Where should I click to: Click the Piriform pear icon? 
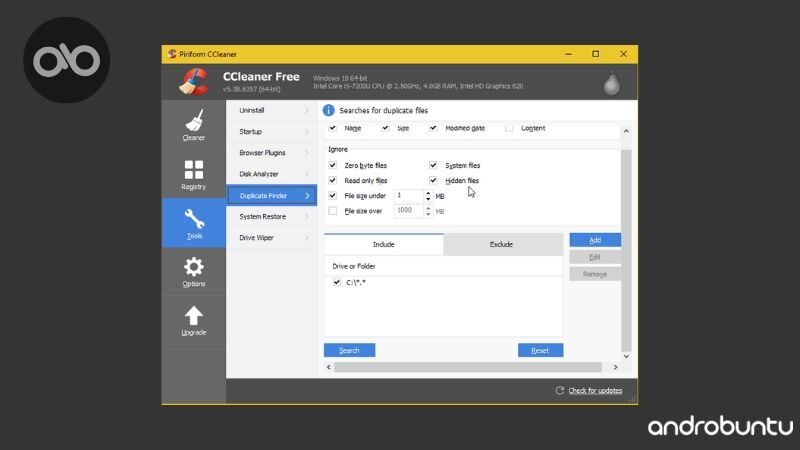pyautogui.click(x=611, y=83)
